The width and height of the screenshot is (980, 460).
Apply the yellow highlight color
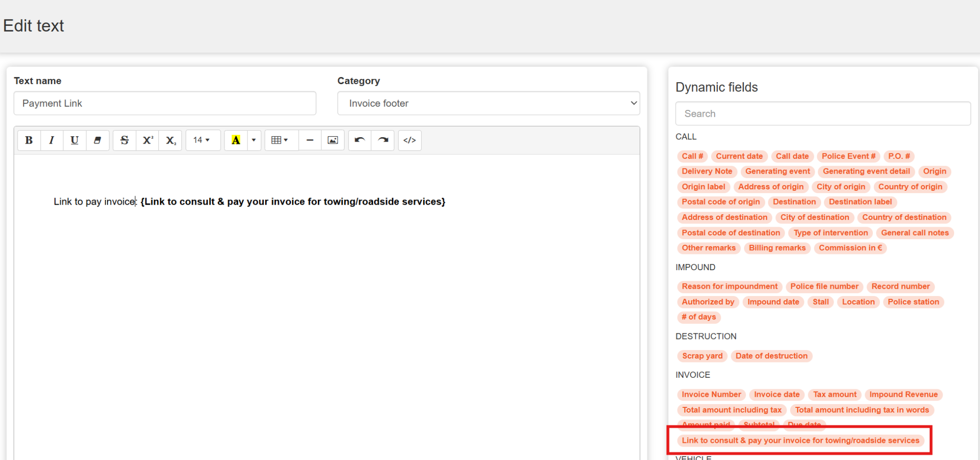[x=236, y=140]
